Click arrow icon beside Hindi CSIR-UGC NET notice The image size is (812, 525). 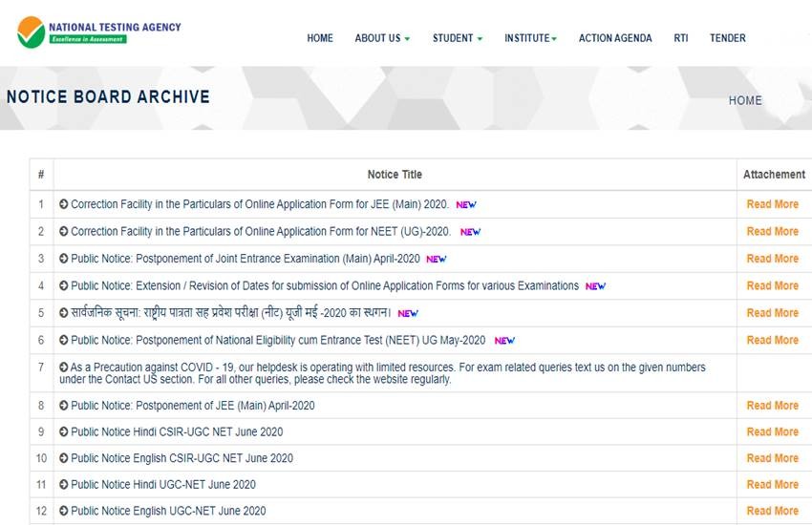[64, 432]
